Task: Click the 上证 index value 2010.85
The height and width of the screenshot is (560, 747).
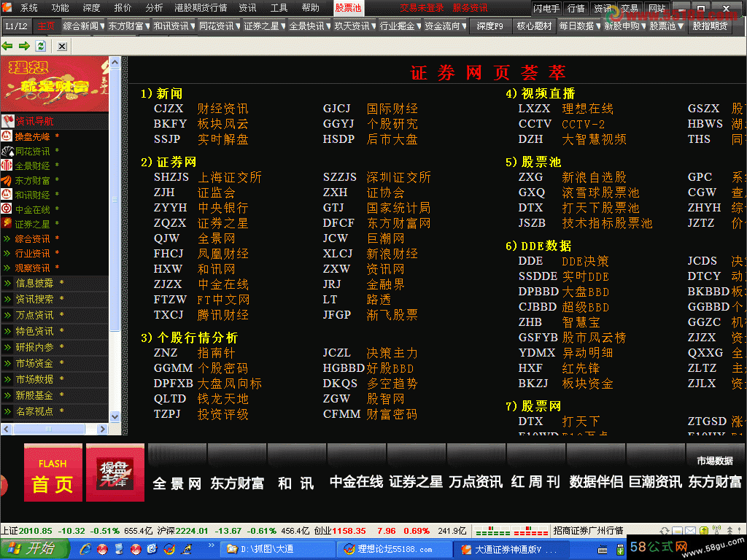Action: (x=36, y=531)
